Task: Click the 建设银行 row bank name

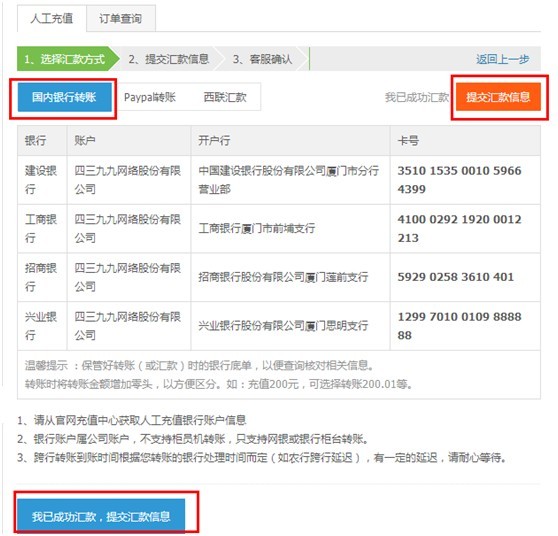Action: click(x=41, y=180)
